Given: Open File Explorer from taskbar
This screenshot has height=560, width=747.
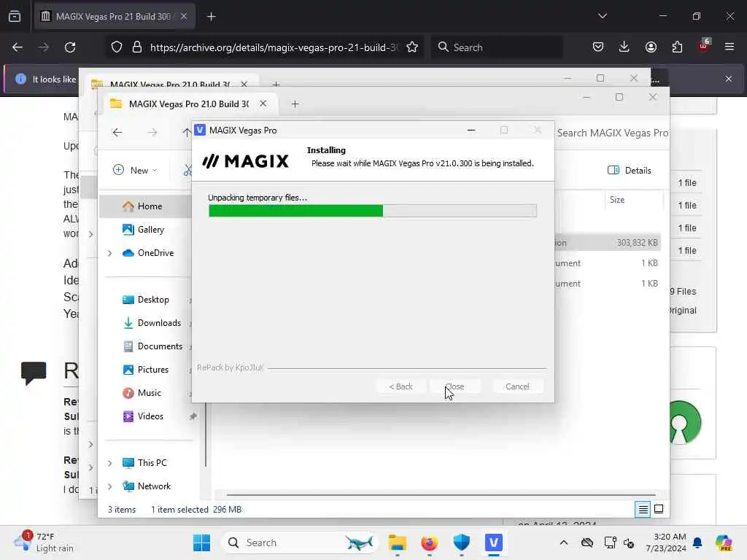Looking at the screenshot, I should [398, 542].
